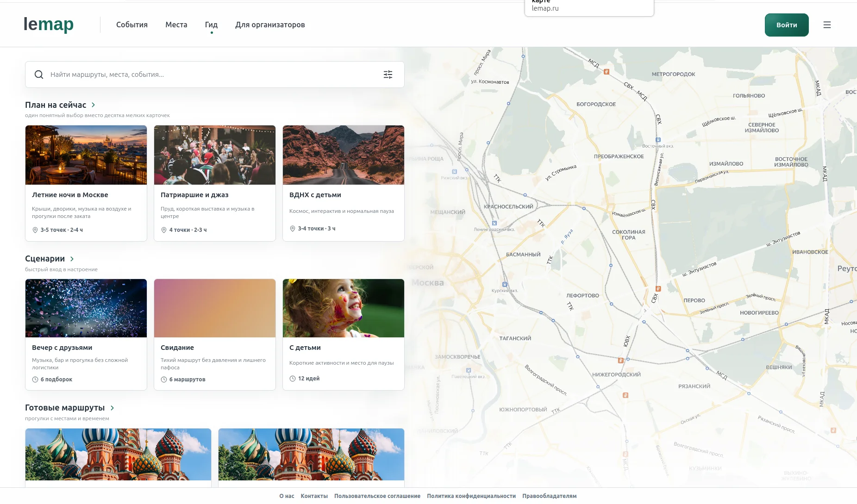Viewport: 857px width, 504px height.
Task: Click the search magnifier icon
Action: [x=39, y=75]
